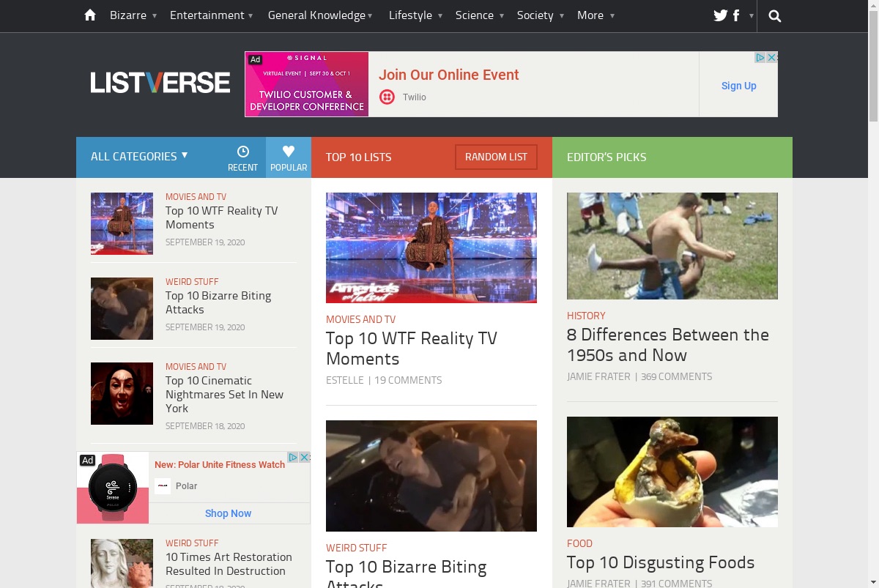The width and height of the screenshot is (879, 588).
Task: Expand the Science menu
Action: pyautogui.click(x=480, y=15)
